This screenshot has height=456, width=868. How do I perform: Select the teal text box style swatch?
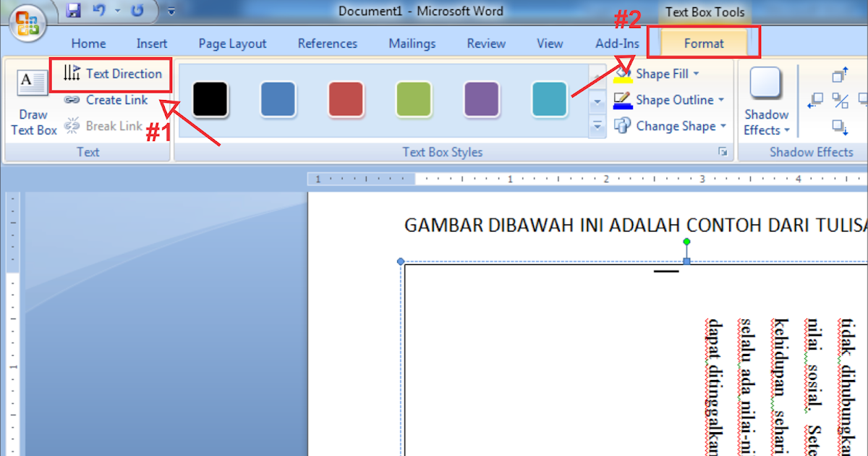pyautogui.click(x=549, y=101)
